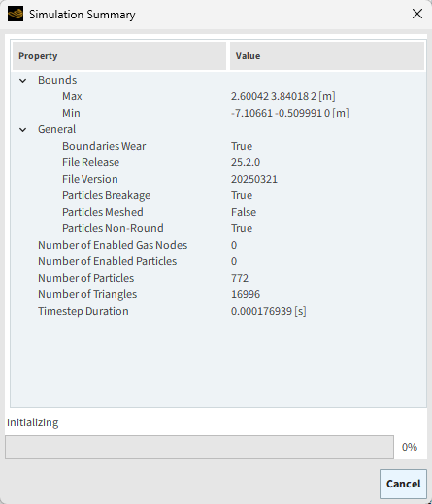Collapse the Bounds tree group
The height and width of the screenshot is (504, 432).
tap(23, 80)
